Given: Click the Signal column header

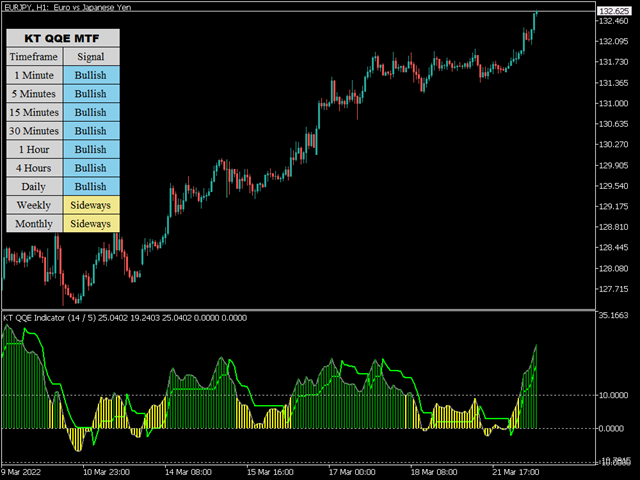Looking at the screenshot, I should click(x=91, y=57).
